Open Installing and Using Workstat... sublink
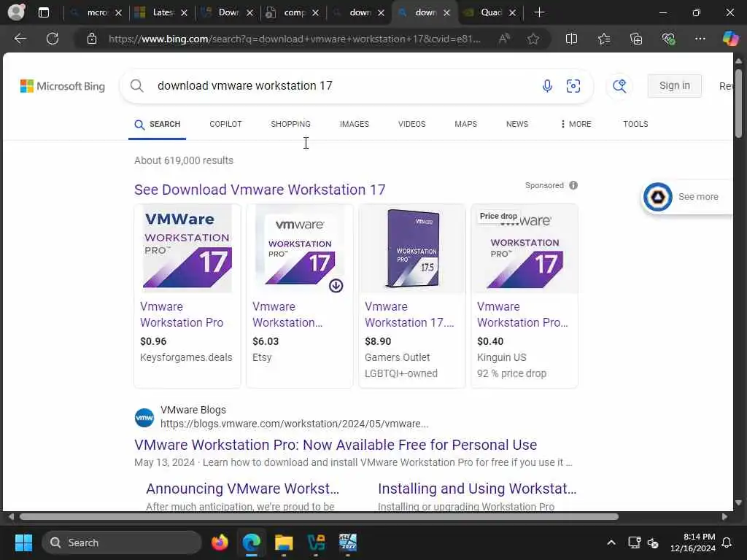 point(477,489)
